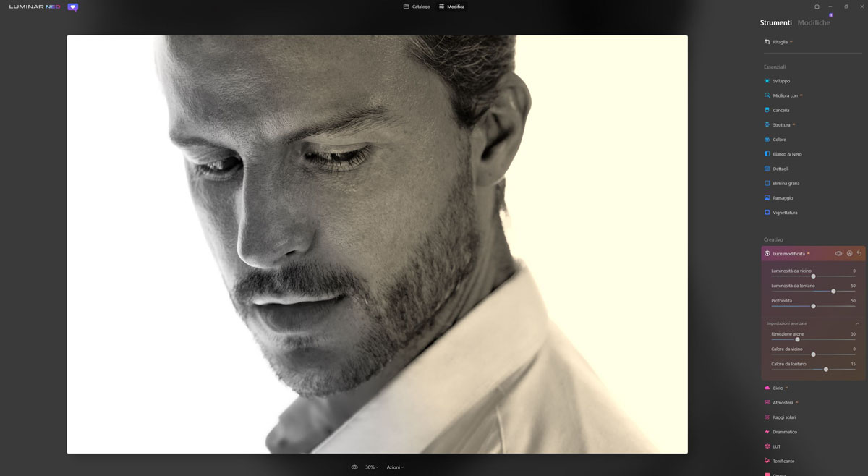Open the Raggi solari tool

click(x=784, y=417)
